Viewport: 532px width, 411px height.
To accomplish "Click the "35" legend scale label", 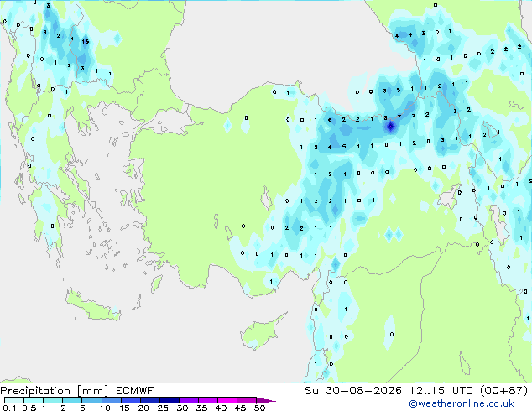I will [201, 408].
